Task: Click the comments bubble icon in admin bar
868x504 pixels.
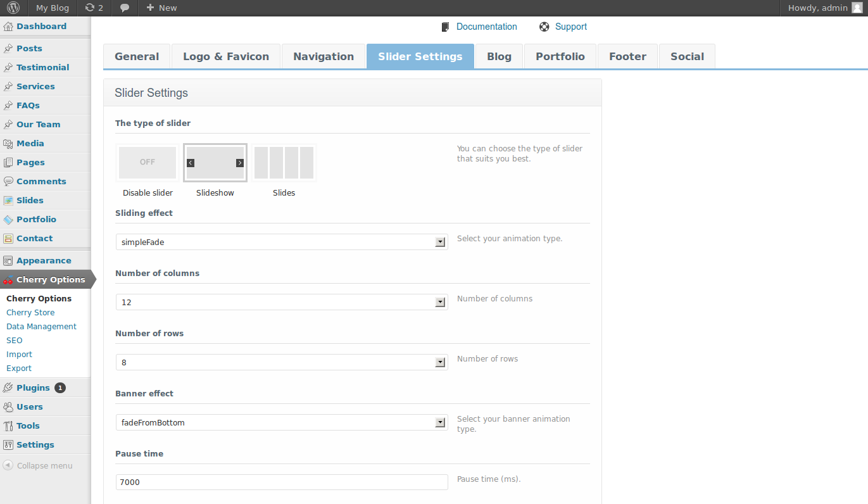Action: (125, 8)
